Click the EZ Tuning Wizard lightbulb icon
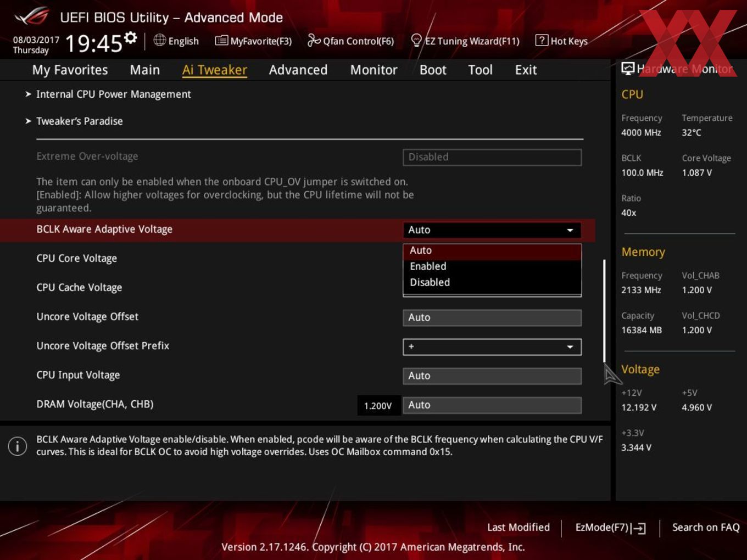Viewport: 747px width, 560px height. 416,40
